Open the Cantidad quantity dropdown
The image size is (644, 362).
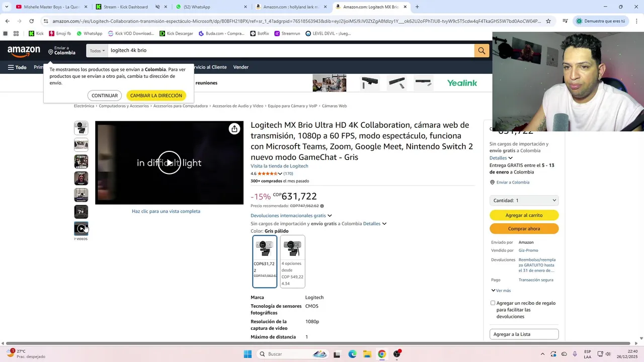[524, 200]
